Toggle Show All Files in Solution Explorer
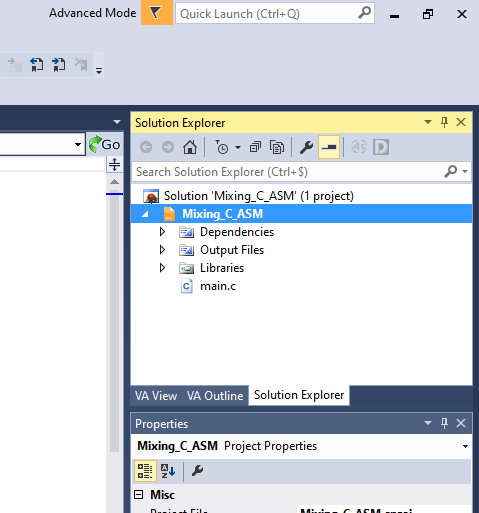Image resolution: width=479 pixels, height=513 pixels. tap(277, 147)
